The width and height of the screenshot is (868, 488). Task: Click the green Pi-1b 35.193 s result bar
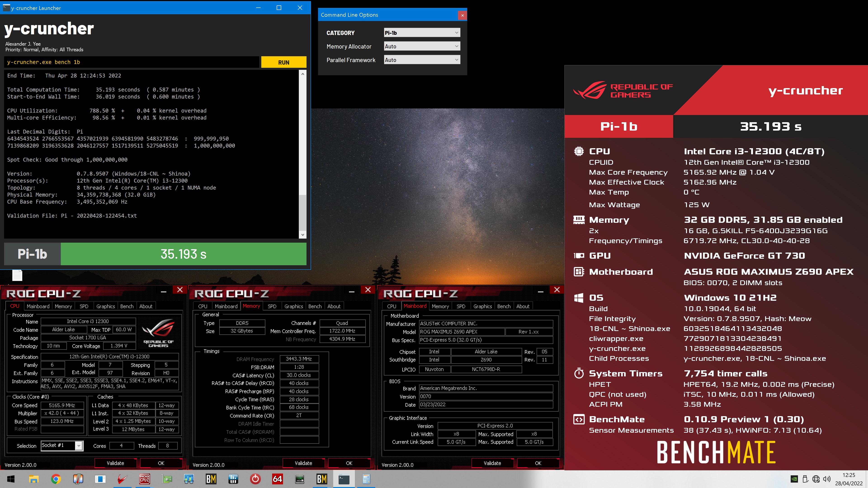pyautogui.click(x=184, y=254)
